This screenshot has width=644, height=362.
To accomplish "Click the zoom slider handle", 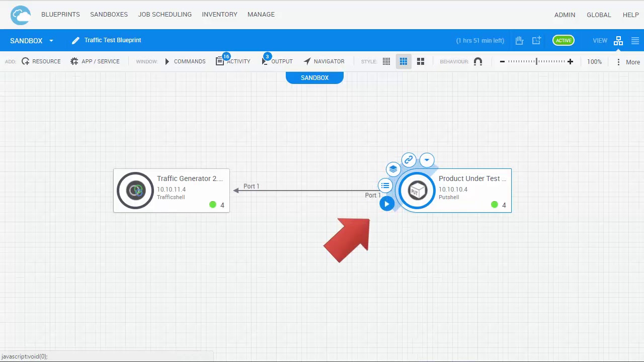I will 536,61.
